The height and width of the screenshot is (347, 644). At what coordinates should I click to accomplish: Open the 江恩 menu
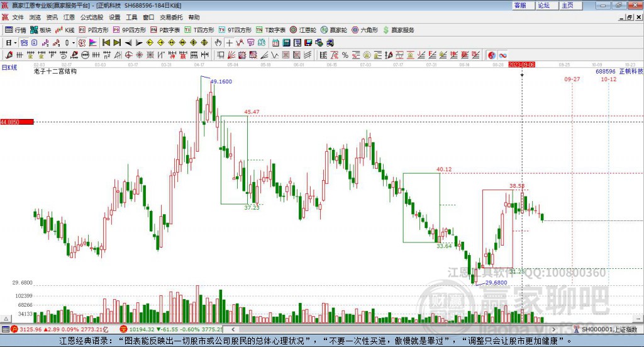69,17
